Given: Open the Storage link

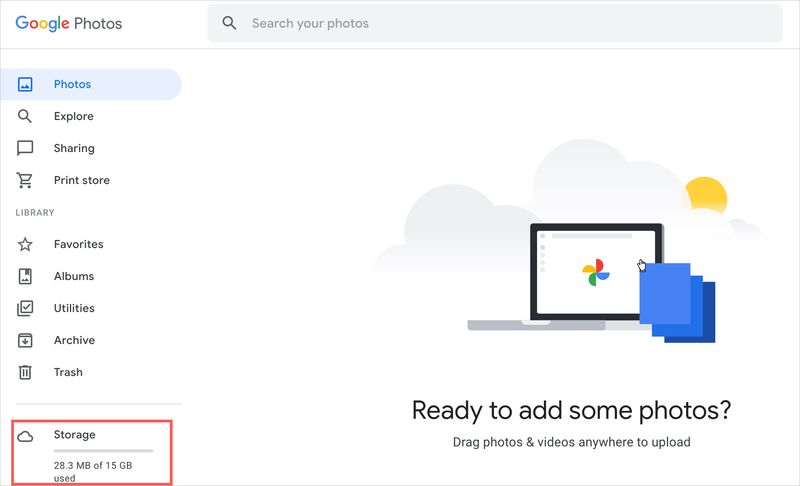Looking at the screenshot, I should (x=74, y=434).
